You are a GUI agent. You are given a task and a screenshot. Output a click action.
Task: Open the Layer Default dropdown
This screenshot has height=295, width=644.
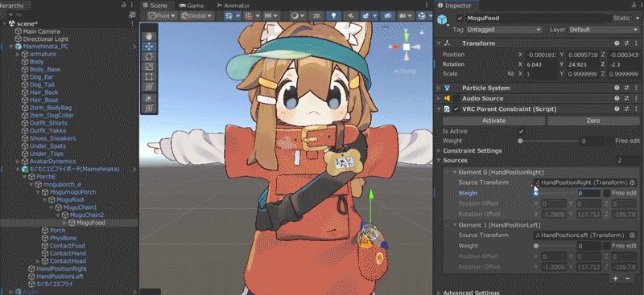(x=603, y=30)
